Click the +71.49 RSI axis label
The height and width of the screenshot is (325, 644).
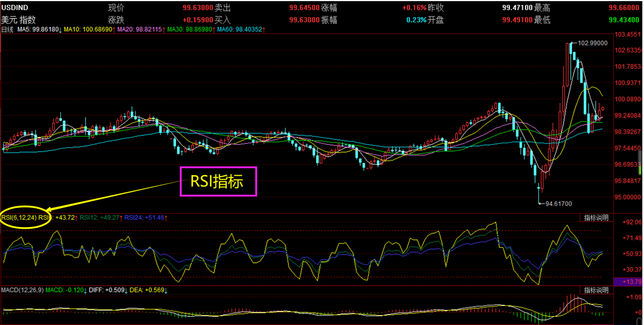coord(632,238)
